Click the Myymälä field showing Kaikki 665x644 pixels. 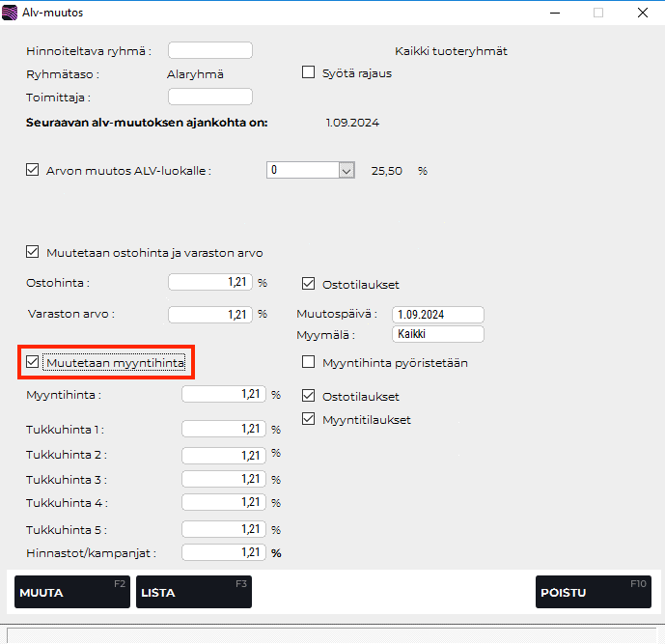tap(437, 334)
